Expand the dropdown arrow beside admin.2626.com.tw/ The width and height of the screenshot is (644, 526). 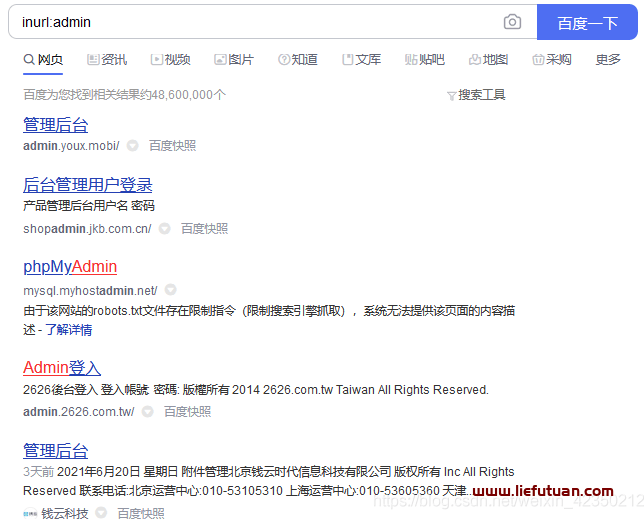(x=147, y=411)
